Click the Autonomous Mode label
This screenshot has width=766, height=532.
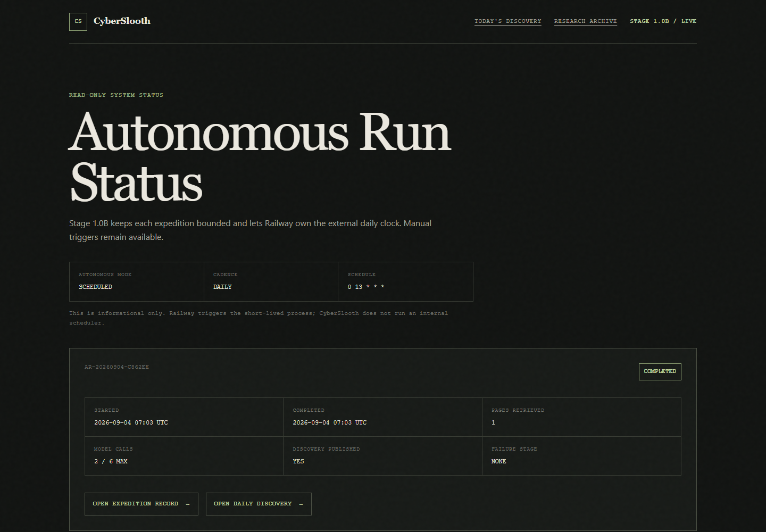point(105,275)
